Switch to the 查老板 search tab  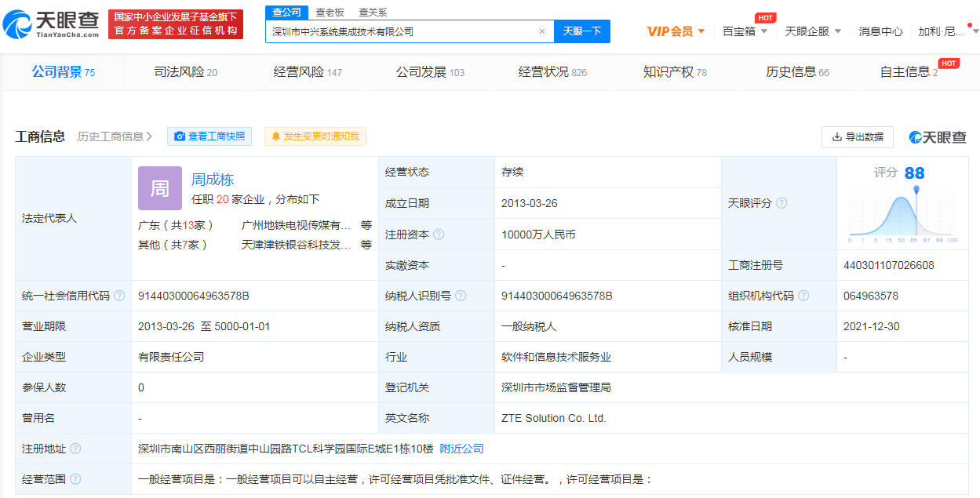click(x=330, y=13)
